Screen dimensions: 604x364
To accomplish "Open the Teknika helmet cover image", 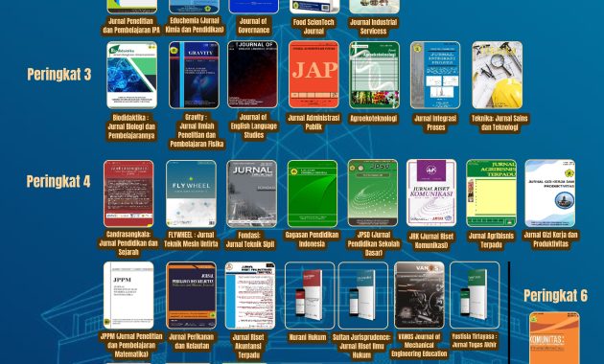I will pyautogui.click(x=498, y=75).
